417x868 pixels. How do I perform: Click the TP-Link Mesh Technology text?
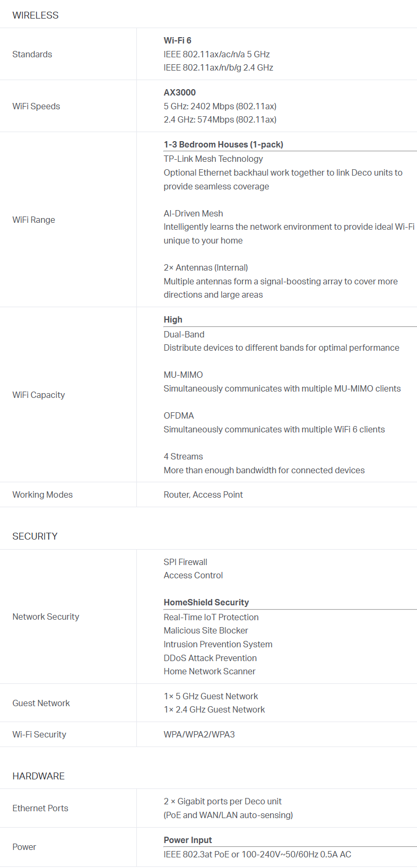pyautogui.click(x=213, y=159)
